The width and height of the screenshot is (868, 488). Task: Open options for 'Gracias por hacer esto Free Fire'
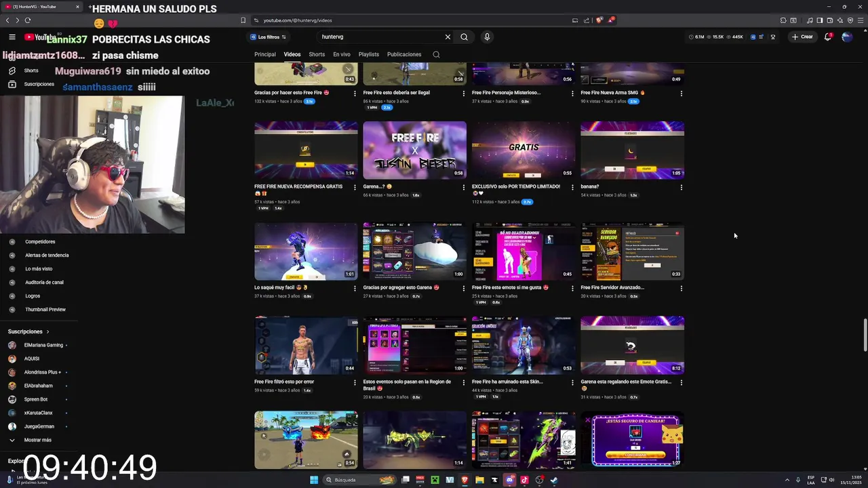point(355,93)
